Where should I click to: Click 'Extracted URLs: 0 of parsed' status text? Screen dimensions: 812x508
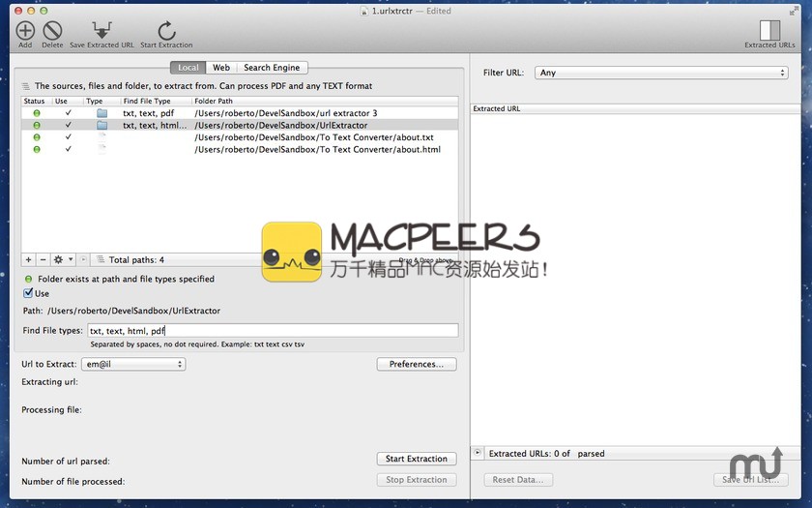coord(547,454)
